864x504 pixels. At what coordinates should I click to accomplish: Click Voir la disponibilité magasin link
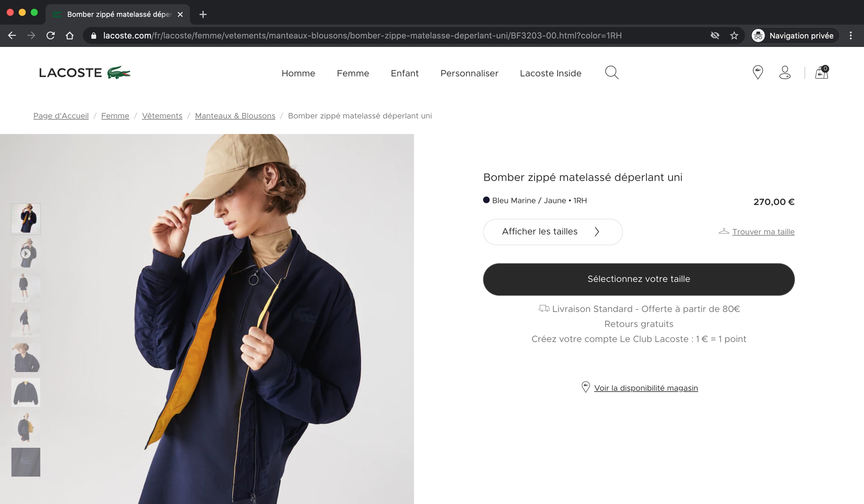click(646, 388)
